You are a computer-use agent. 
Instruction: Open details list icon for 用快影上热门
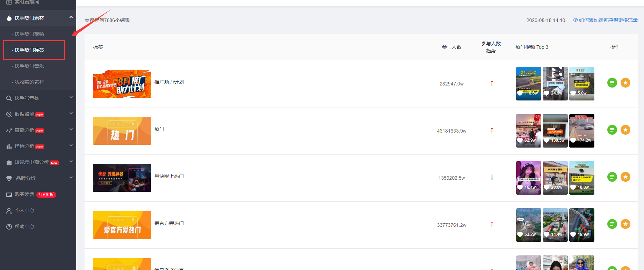(612, 177)
